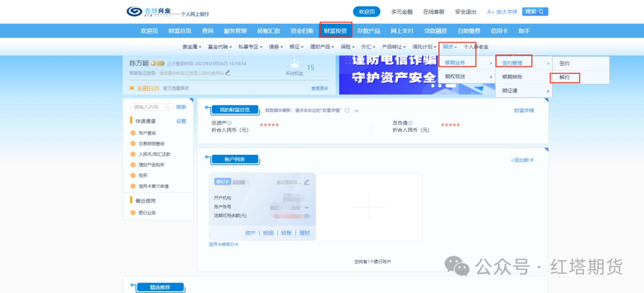The height and width of the screenshot is (293, 644).
Task: Open the 签约管理 submenu
Action: 524,63
